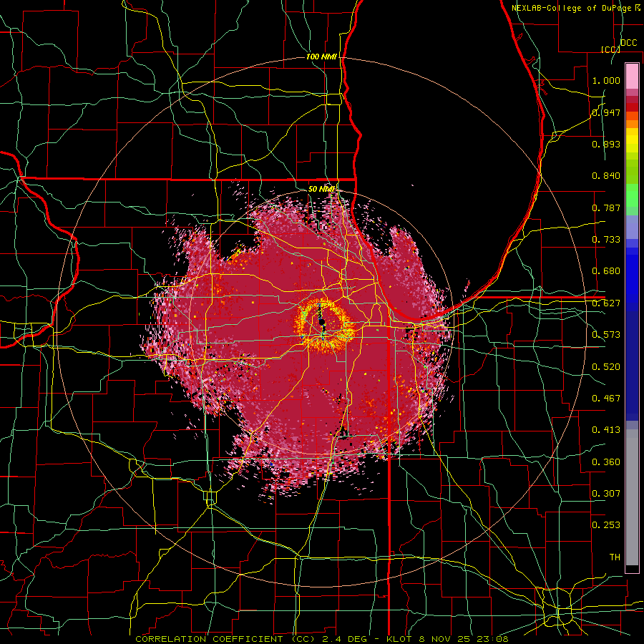Image resolution: width=644 pixels, height=644 pixels.
Task: Select the 0.520 legend value
Action: [606, 367]
